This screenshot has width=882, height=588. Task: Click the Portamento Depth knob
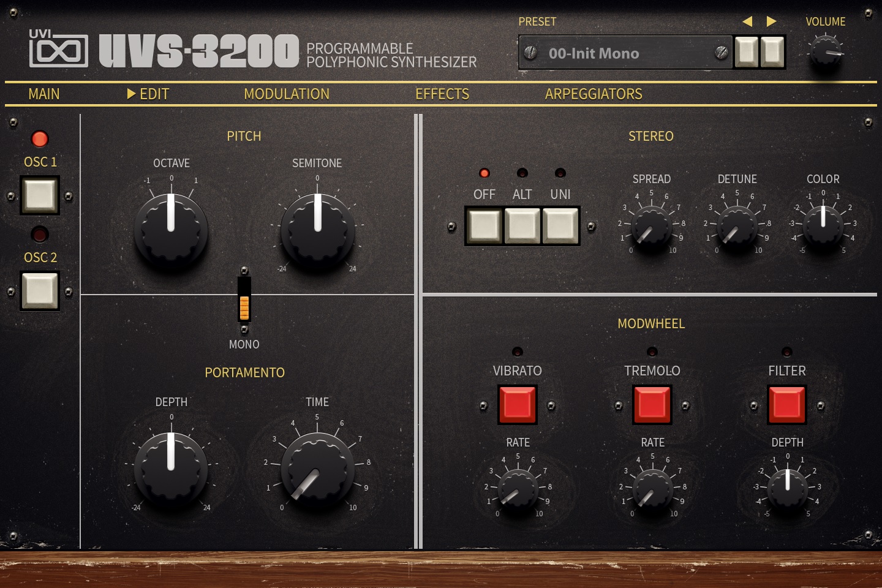click(171, 470)
